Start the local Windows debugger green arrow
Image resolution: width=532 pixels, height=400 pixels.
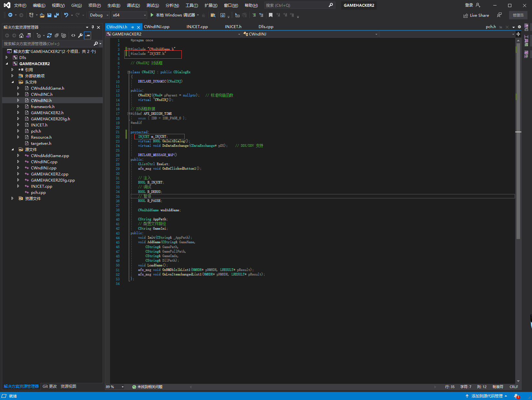[152, 15]
